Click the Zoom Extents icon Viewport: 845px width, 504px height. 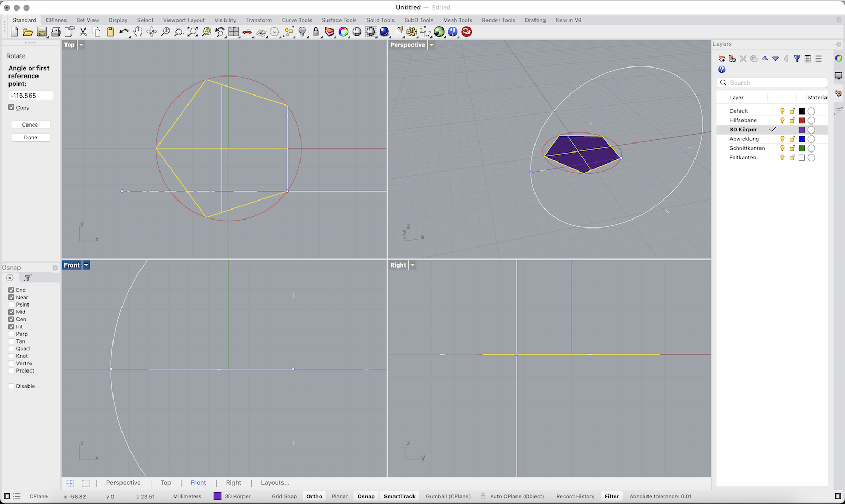193,32
